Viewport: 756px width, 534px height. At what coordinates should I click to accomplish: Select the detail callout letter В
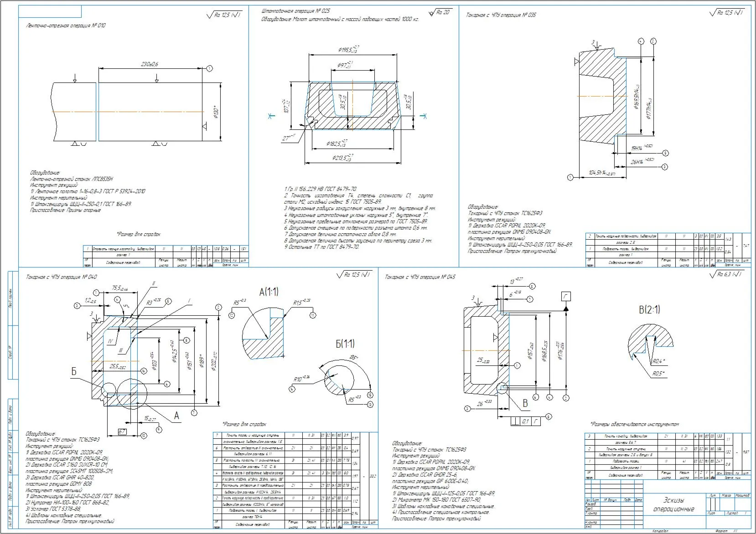coord(525,403)
